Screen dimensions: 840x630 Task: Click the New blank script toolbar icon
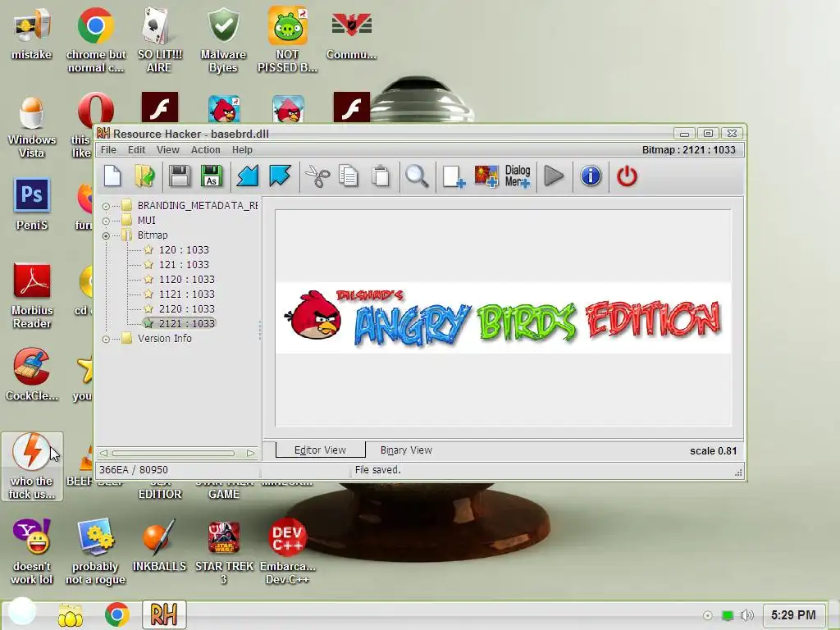tap(112, 176)
